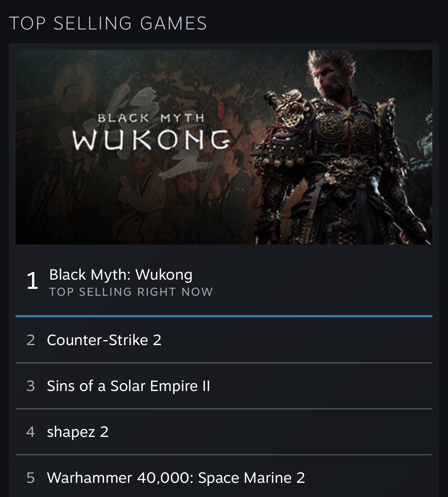Click the 'TOP SELLING RIGHT NOW' subtitle

[x=131, y=292]
